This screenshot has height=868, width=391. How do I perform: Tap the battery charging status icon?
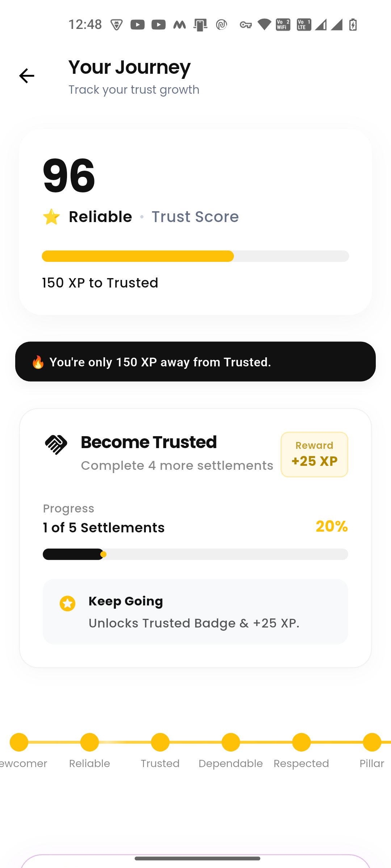pos(353,25)
